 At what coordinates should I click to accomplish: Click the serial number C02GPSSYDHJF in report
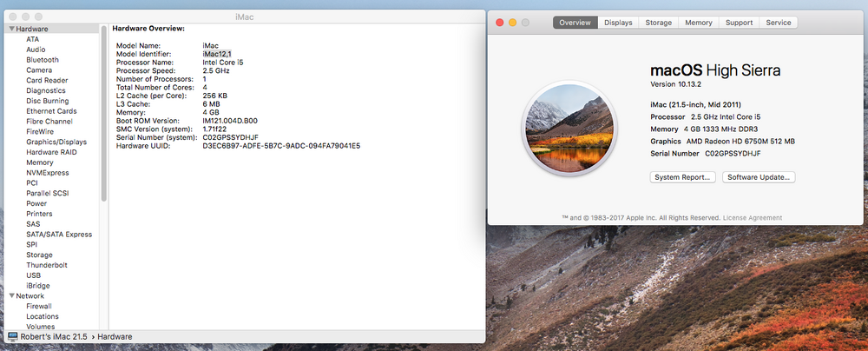pyautogui.click(x=231, y=137)
